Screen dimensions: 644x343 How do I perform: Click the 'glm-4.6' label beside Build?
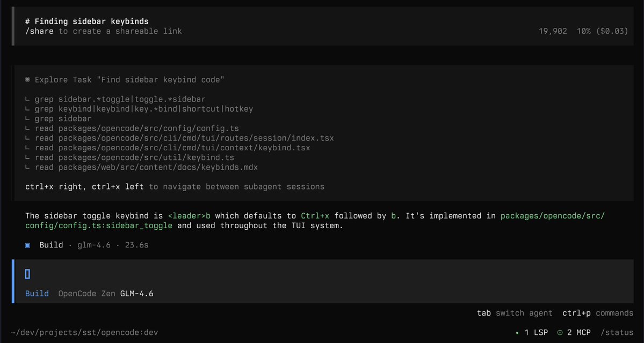93,245
